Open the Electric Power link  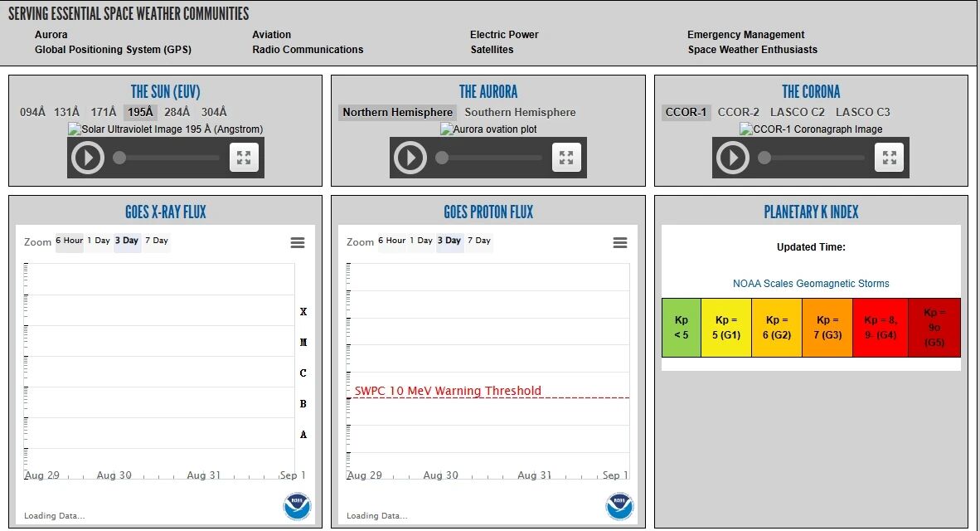504,34
